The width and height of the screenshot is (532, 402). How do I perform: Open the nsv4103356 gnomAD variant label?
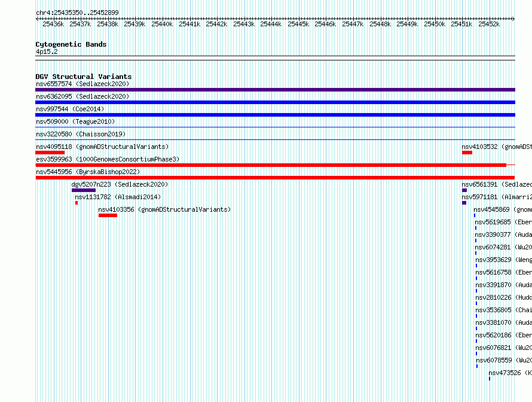coord(164,209)
